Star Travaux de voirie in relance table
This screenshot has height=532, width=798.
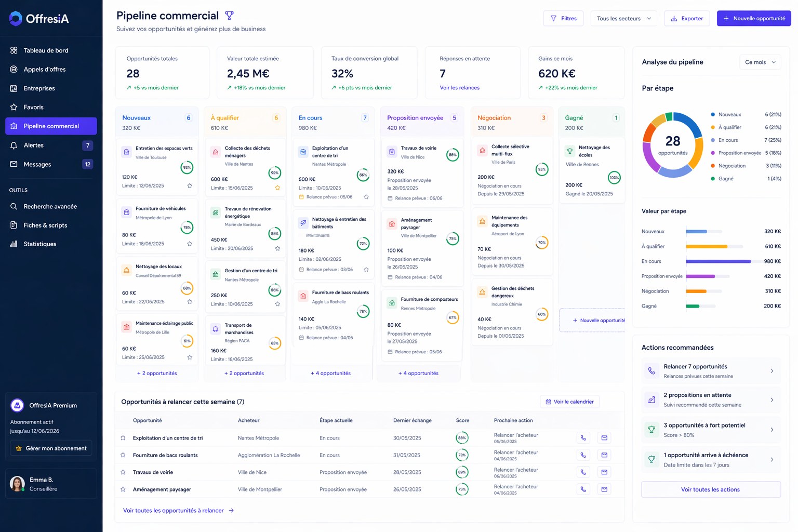pyautogui.click(x=123, y=472)
